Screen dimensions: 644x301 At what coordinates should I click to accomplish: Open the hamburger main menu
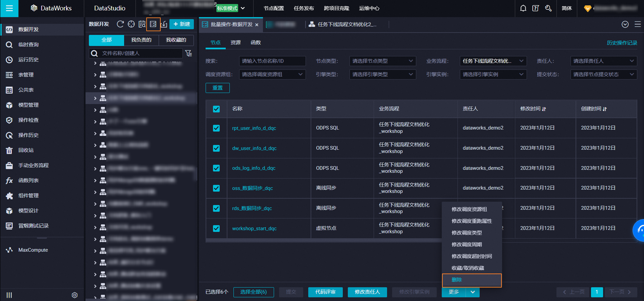[x=9, y=8]
